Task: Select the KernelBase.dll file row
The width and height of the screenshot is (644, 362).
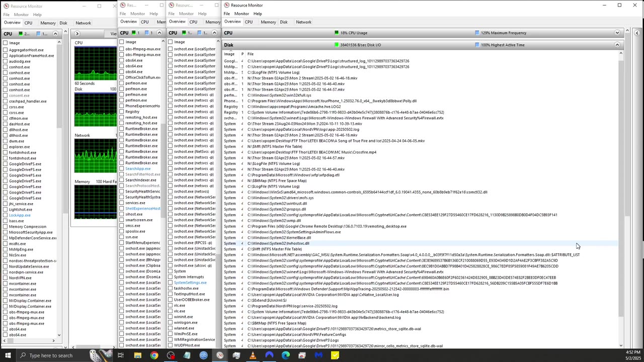Action: click(420, 238)
